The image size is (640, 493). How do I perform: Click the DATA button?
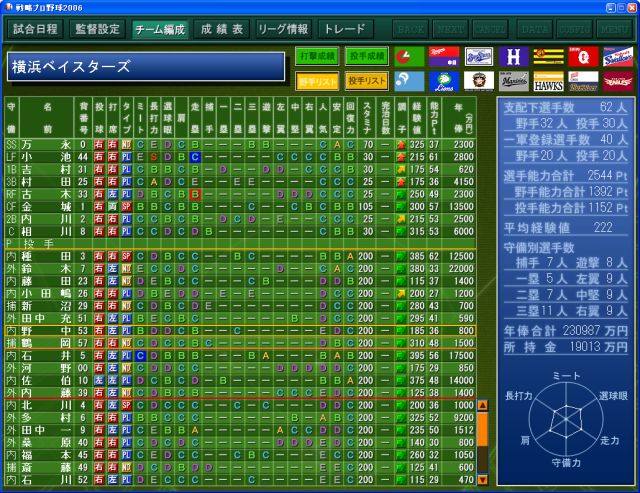534,29
